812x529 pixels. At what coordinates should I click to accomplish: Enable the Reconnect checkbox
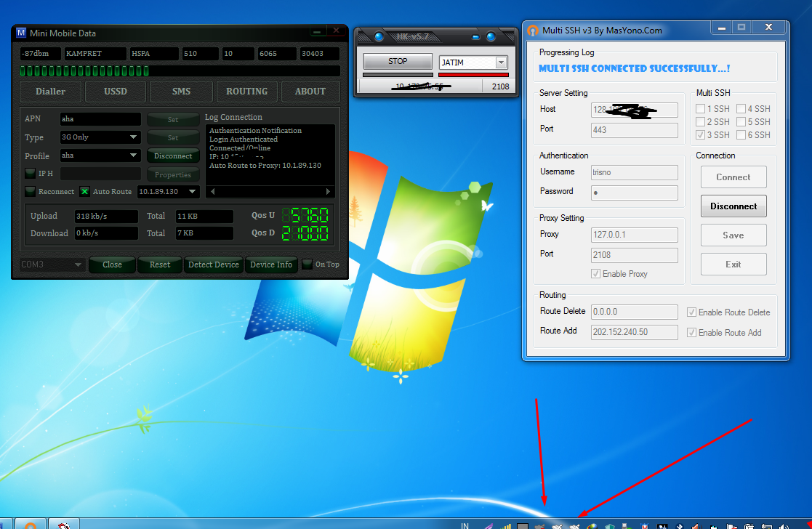30,191
